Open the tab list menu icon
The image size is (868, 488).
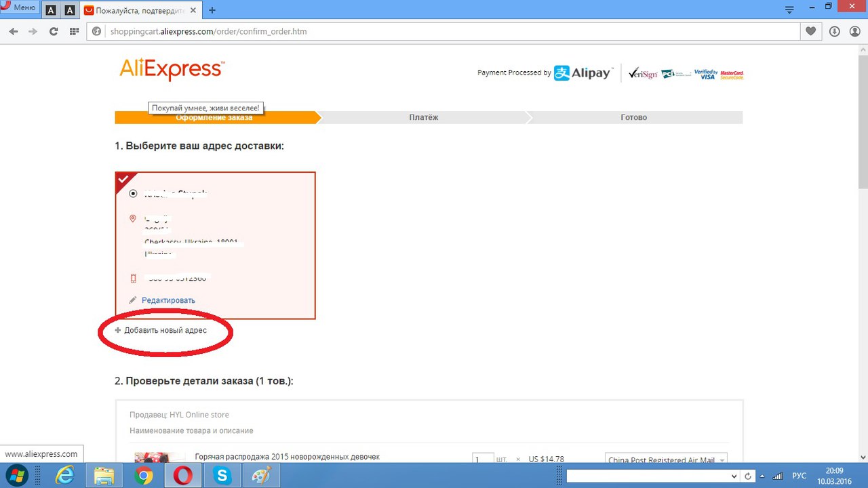pos(789,9)
